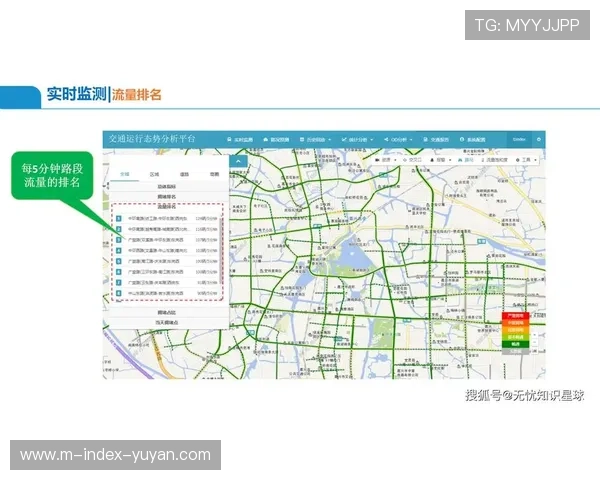Select the fourth tab in the side panel

click(214, 174)
